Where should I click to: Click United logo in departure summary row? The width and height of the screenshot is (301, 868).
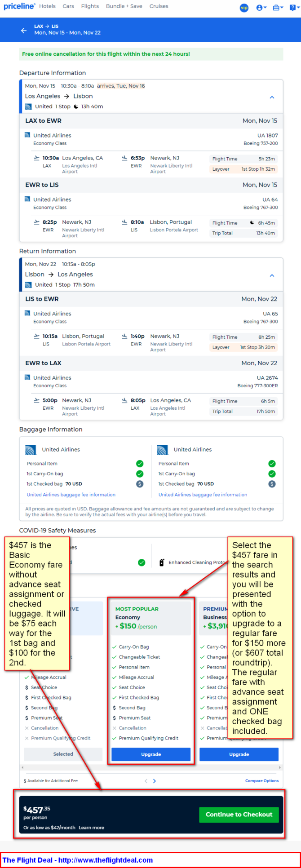tap(28, 107)
